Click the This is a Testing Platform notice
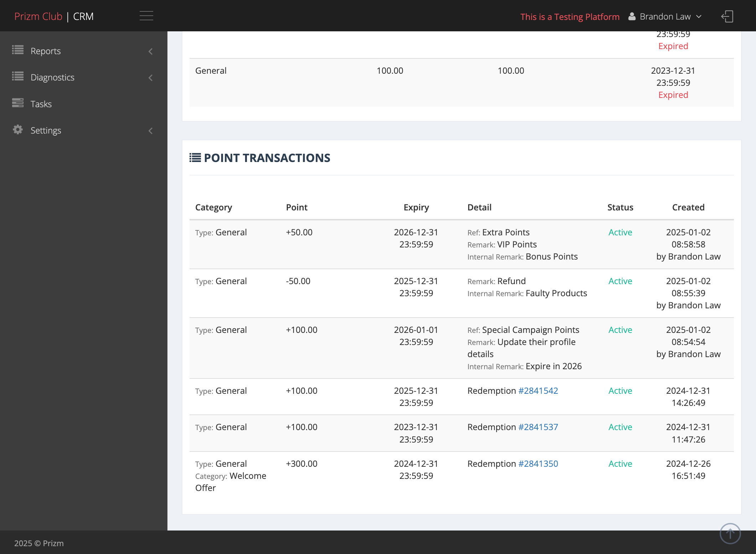This screenshot has width=756, height=554. point(570,17)
